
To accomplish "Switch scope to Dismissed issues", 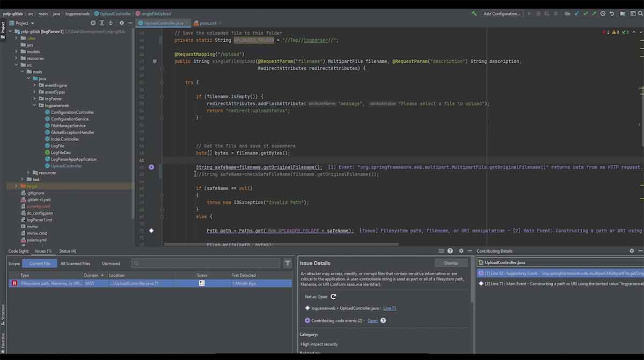I will coord(111,263).
